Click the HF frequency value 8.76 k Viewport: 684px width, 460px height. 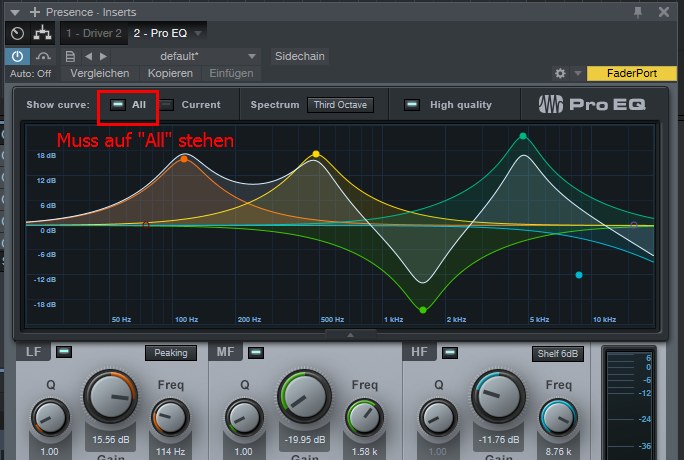[558, 451]
